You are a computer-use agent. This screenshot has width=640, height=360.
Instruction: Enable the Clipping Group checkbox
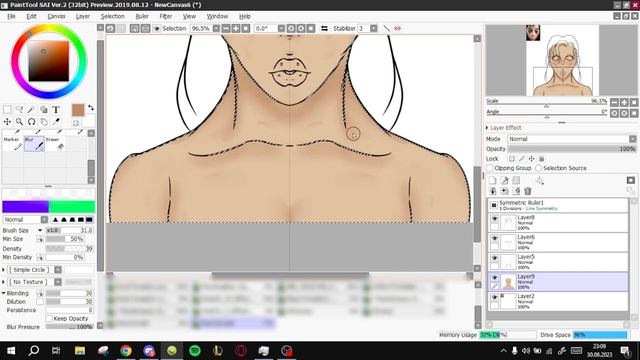pyautogui.click(x=490, y=168)
